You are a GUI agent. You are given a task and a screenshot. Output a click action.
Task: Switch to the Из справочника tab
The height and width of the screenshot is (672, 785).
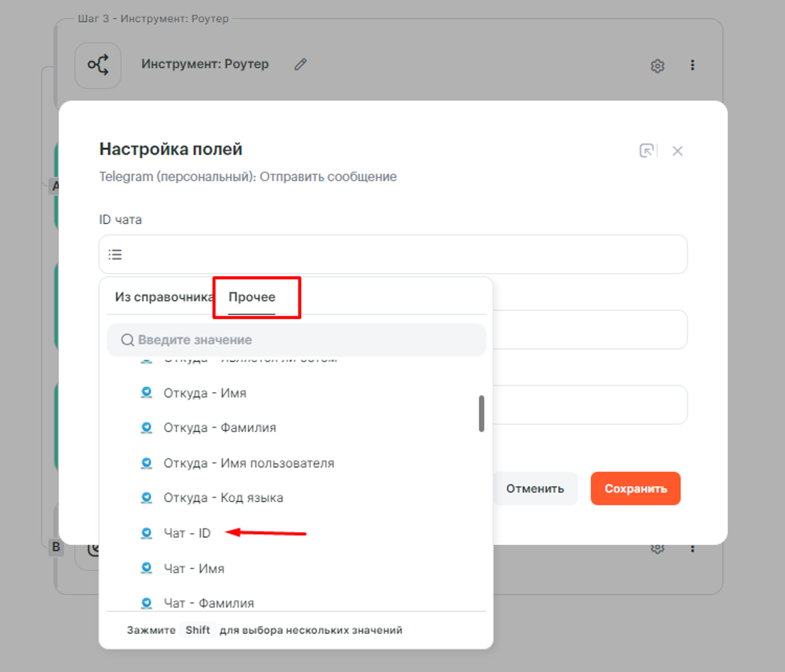[x=163, y=297]
